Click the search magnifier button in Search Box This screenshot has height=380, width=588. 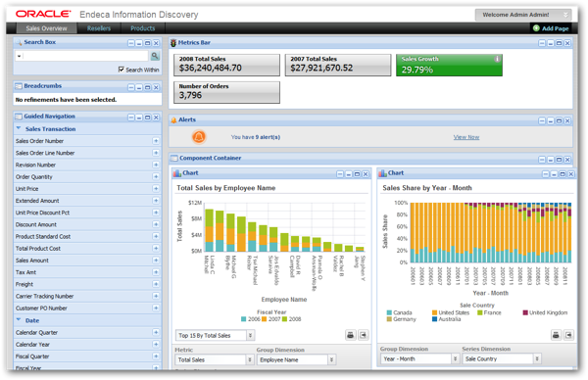coord(155,56)
